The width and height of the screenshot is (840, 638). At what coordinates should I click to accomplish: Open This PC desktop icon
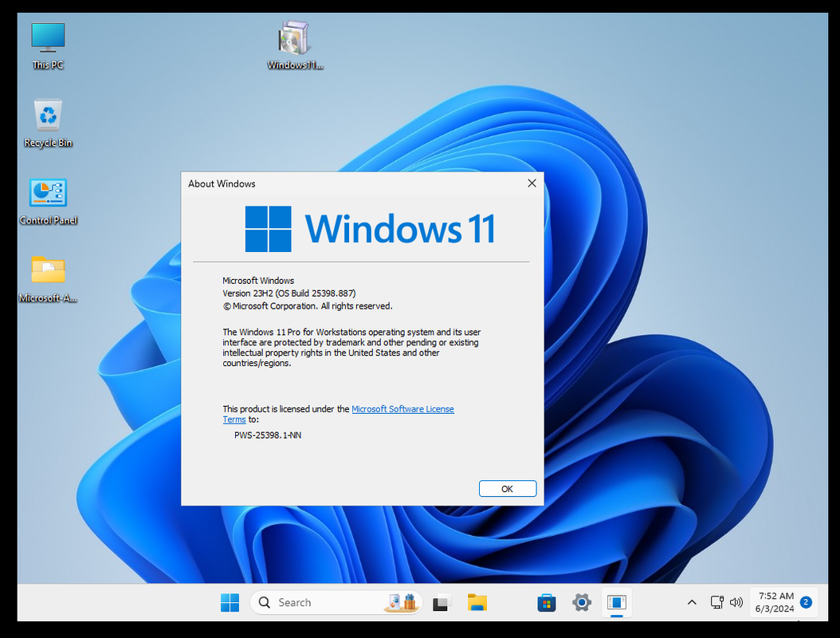[48, 46]
